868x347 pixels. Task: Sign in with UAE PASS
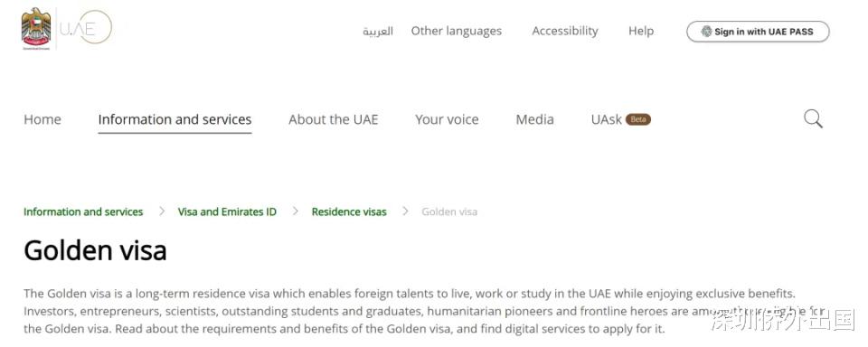click(x=758, y=32)
